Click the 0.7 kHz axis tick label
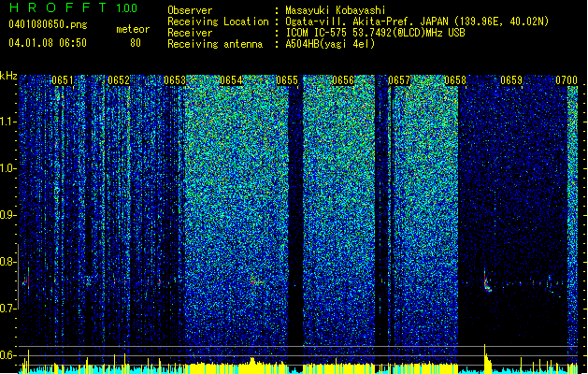 pos(7,309)
